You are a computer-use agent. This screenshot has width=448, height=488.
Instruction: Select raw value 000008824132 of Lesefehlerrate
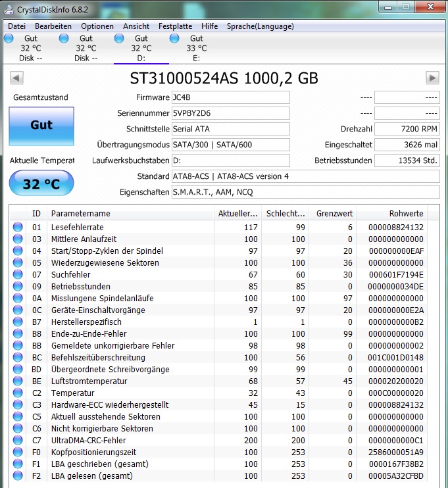pos(396,227)
